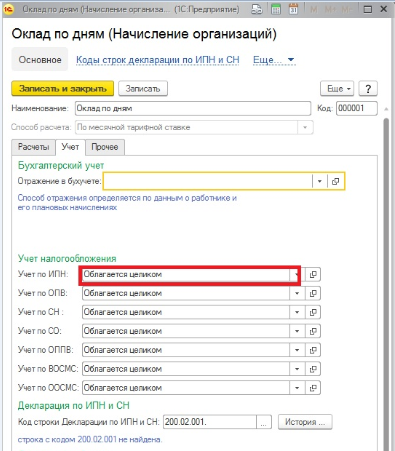Click the Учет налогообложения section heading

67,258
